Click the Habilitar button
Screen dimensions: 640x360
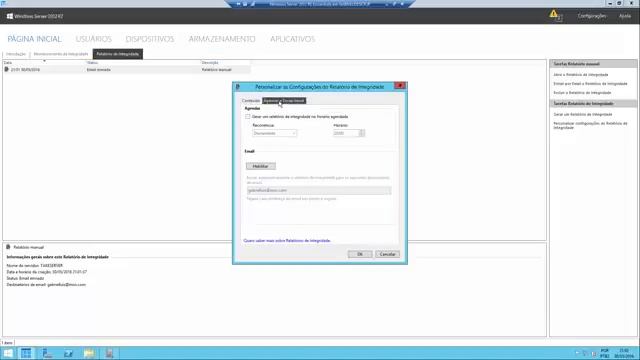[260, 166]
